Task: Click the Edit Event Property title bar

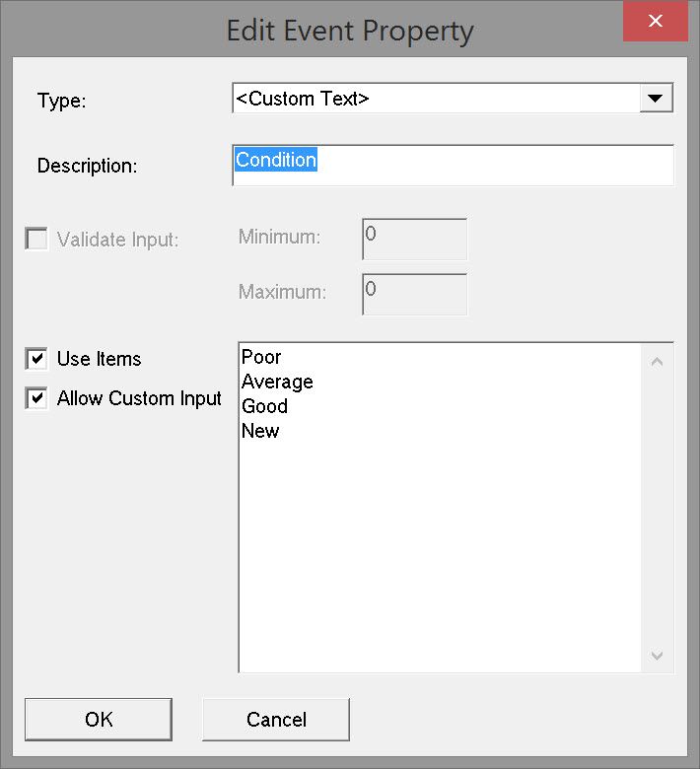Action: coord(350,31)
